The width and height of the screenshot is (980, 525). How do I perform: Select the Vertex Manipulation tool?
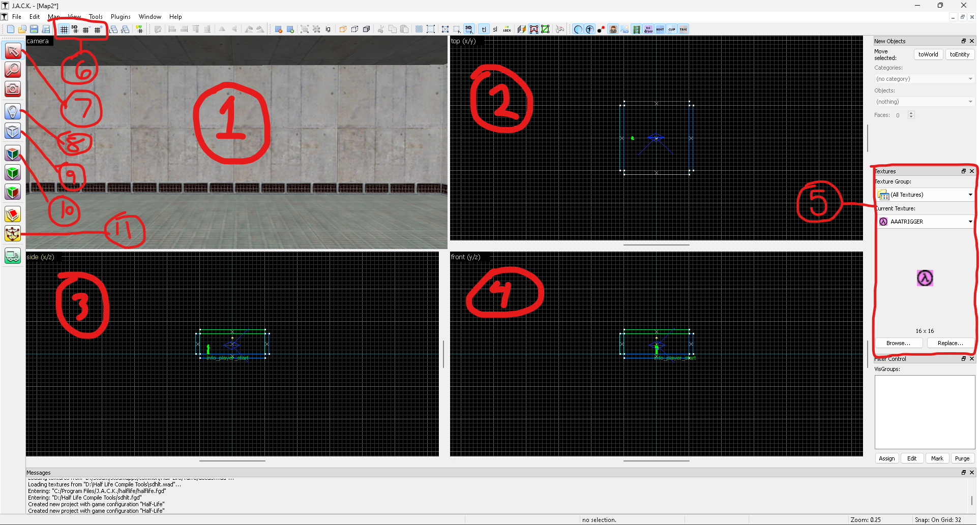(x=13, y=233)
